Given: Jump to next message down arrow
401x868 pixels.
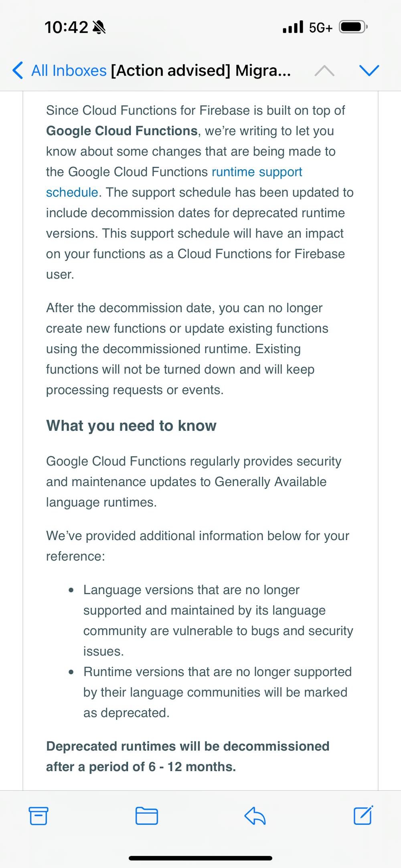Looking at the screenshot, I should click(x=369, y=71).
